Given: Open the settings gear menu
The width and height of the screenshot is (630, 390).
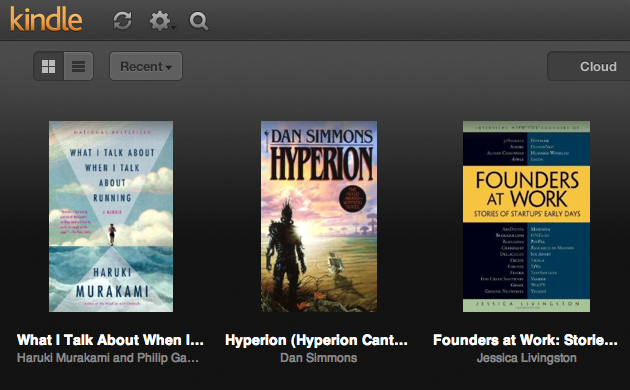Looking at the screenshot, I should pos(162,20).
